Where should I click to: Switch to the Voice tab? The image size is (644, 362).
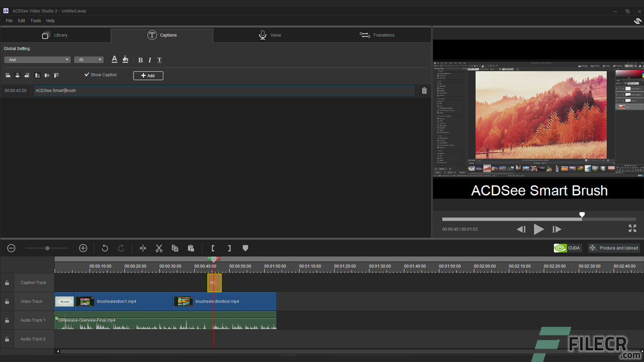coord(270,35)
